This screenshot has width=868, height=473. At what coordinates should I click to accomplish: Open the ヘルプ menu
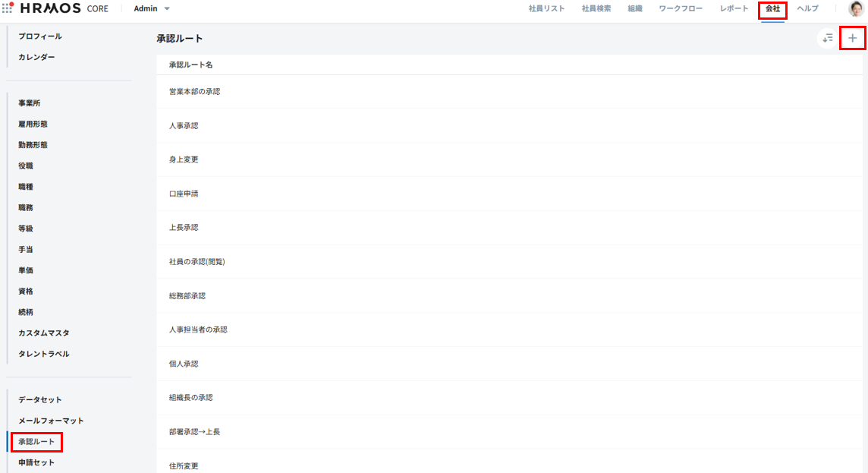coord(807,9)
